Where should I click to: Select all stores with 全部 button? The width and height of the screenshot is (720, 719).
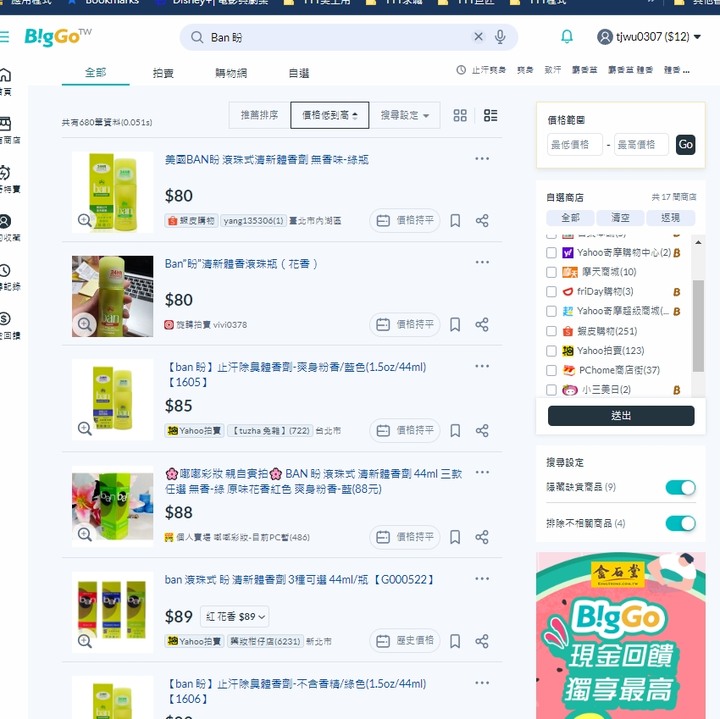point(570,218)
